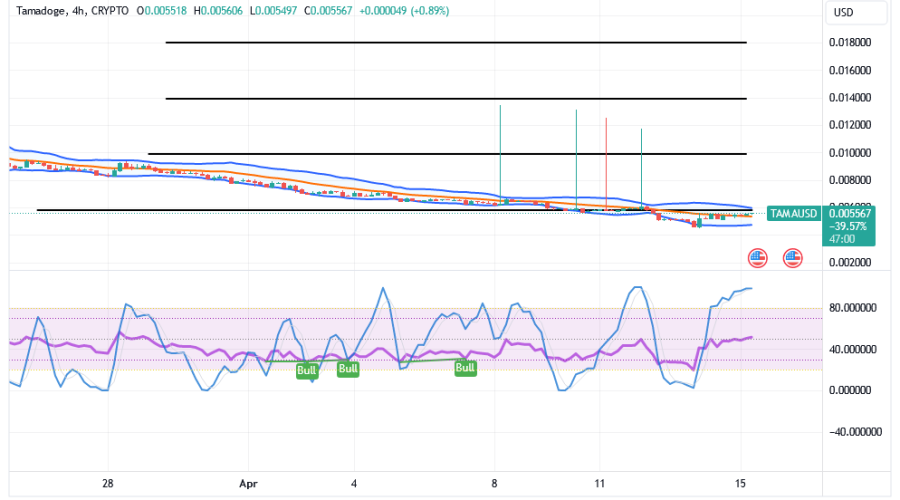The image size is (900, 500).
Task: Click the Apr label on time axis
Action: point(249,482)
